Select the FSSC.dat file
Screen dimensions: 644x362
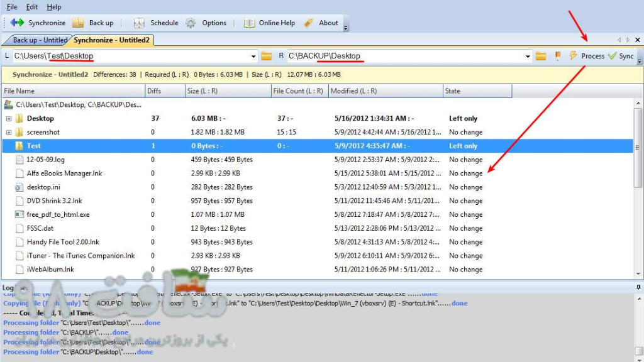coord(40,228)
